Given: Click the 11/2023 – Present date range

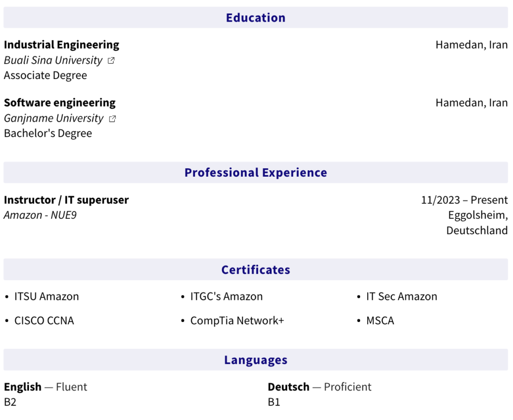Looking at the screenshot, I should pos(464,200).
